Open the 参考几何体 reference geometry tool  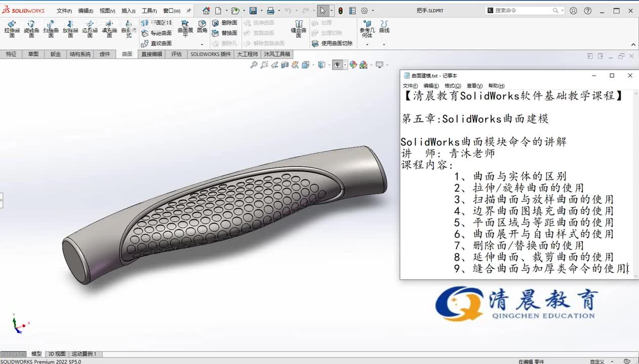click(368, 29)
